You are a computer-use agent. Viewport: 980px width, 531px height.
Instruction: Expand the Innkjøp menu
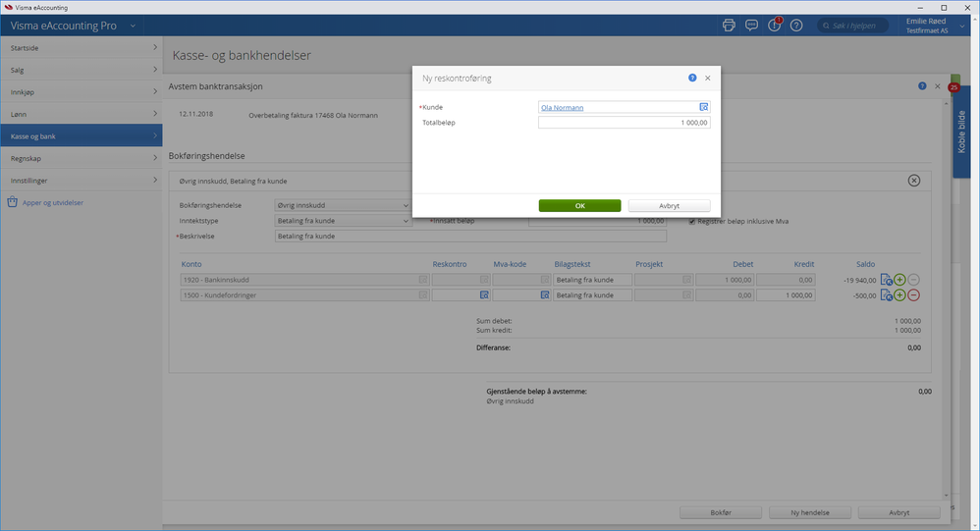(82, 92)
